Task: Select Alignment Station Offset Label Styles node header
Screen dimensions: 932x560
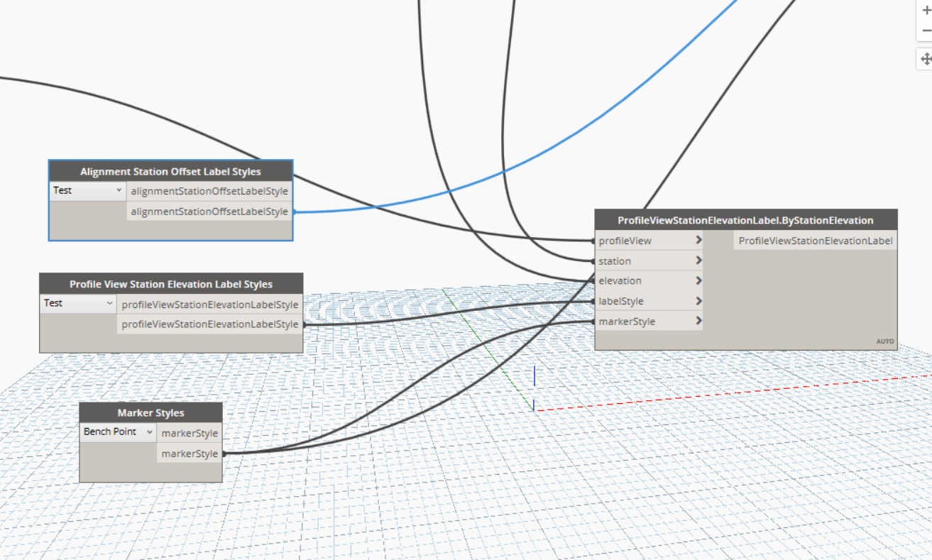Action: (x=170, y=172)
